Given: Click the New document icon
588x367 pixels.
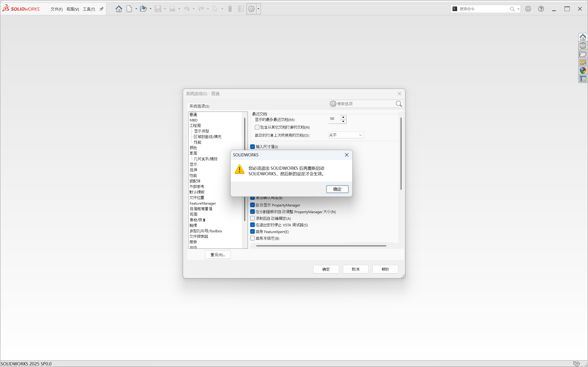Looking at the screenshot, I should point(129,9).
